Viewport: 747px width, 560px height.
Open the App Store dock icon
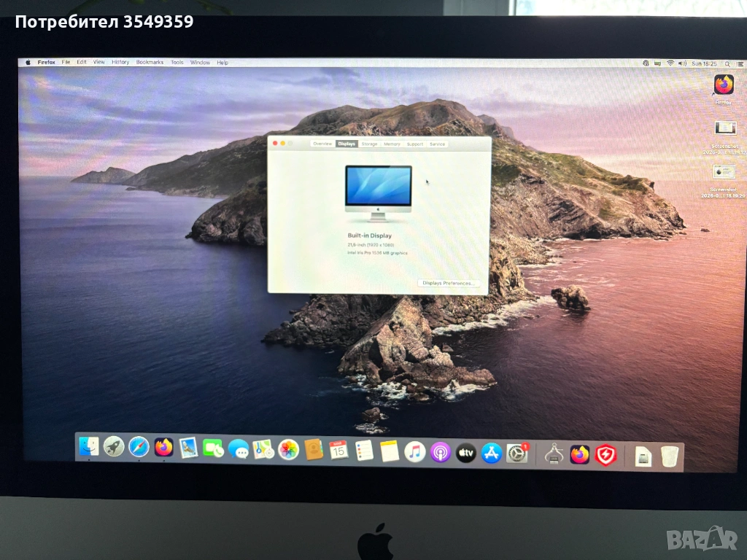(491, 453)
